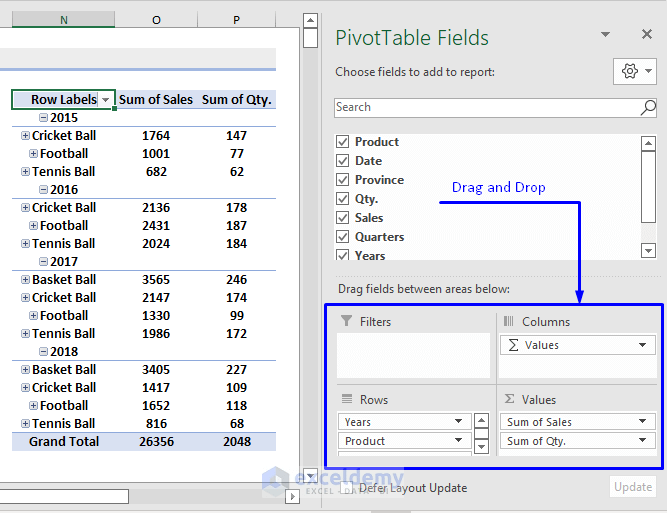Select column O header
Viewport: 667px width, 513px height.
click(156, 20)
